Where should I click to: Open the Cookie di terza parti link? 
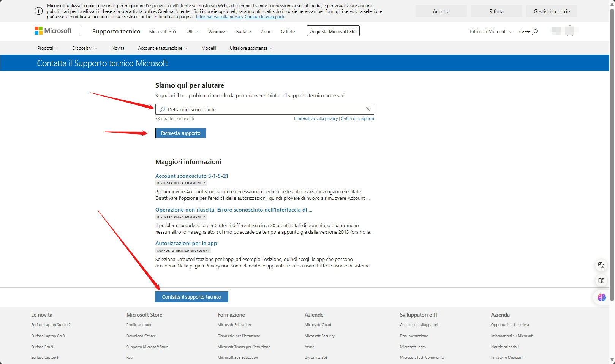(264, 17)
